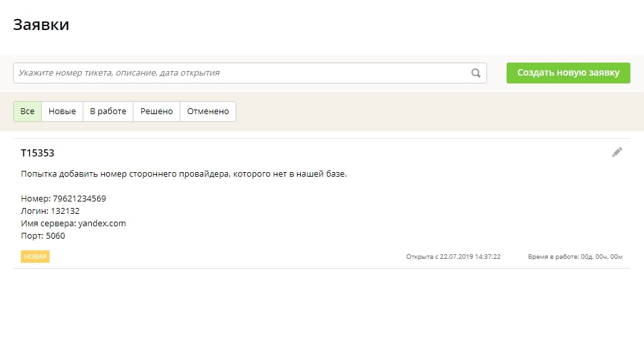644x341 pixels.
Task: Click the НОВАЯ status badge
Action: [35, 256]
